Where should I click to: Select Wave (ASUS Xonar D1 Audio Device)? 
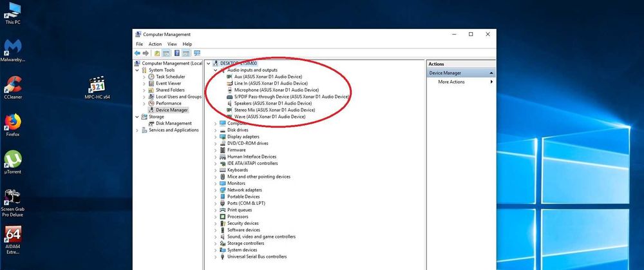coord(269,117)
